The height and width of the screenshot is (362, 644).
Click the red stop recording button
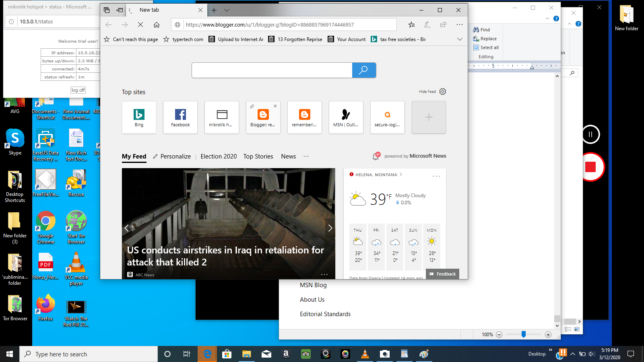point(590,167)
